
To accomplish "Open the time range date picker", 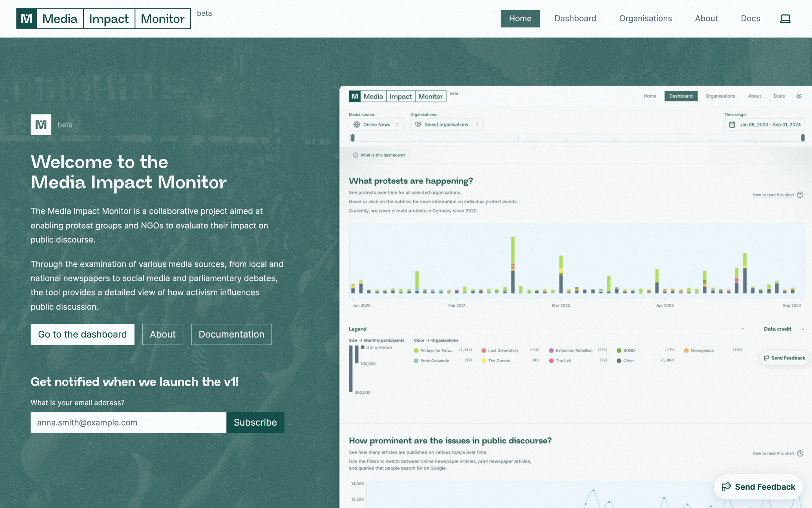I will point(765,125).
